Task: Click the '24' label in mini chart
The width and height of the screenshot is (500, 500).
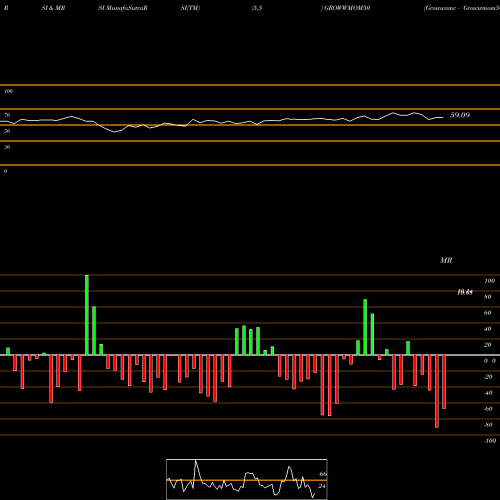Action: tap(322, 486)
